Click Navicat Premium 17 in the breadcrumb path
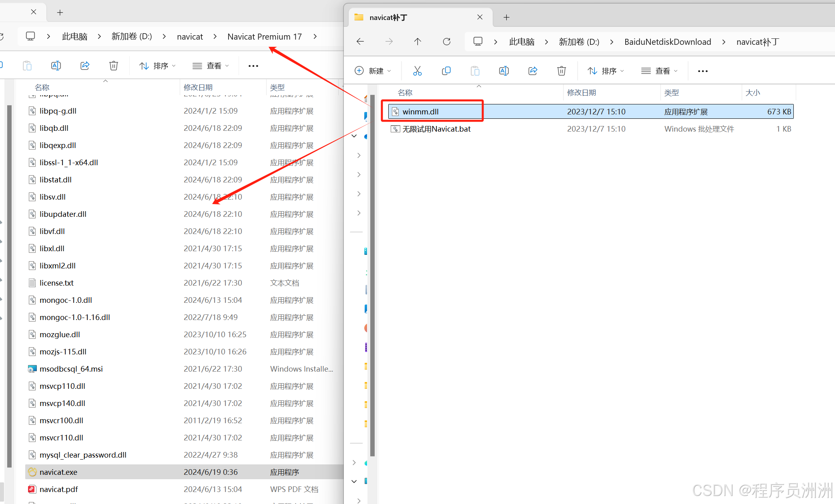The width and height of the screenshot is (835, 504). 264,36
